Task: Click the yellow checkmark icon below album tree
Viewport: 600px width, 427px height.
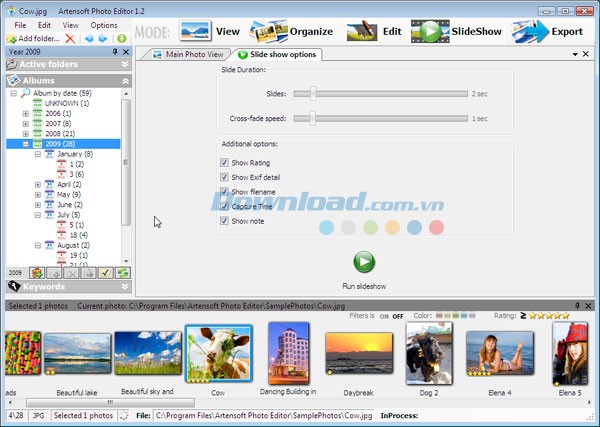Action: click(105, 272)
